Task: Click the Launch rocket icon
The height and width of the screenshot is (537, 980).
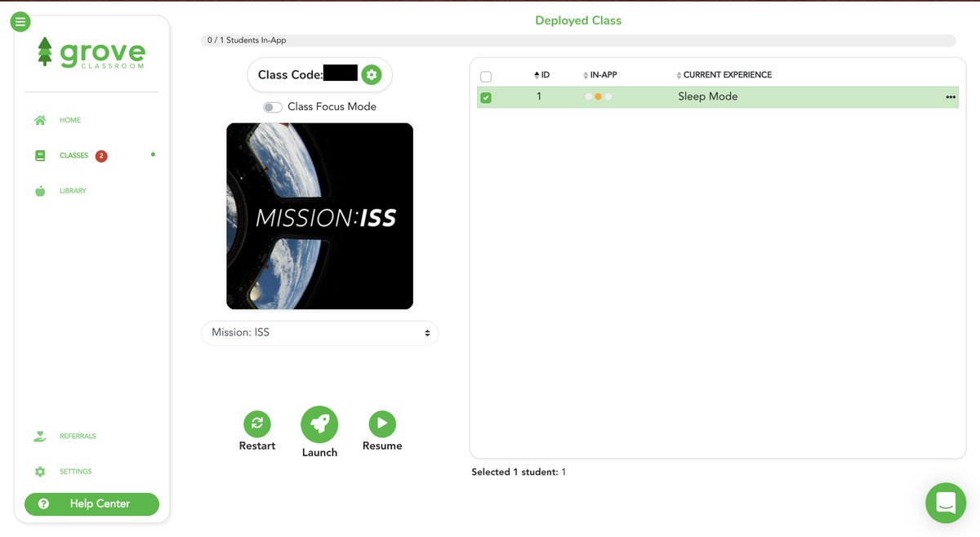Action: point(319,424)
